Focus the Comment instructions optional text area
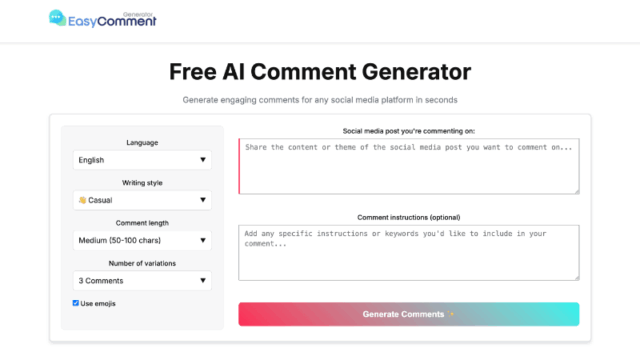 [409, 253]
